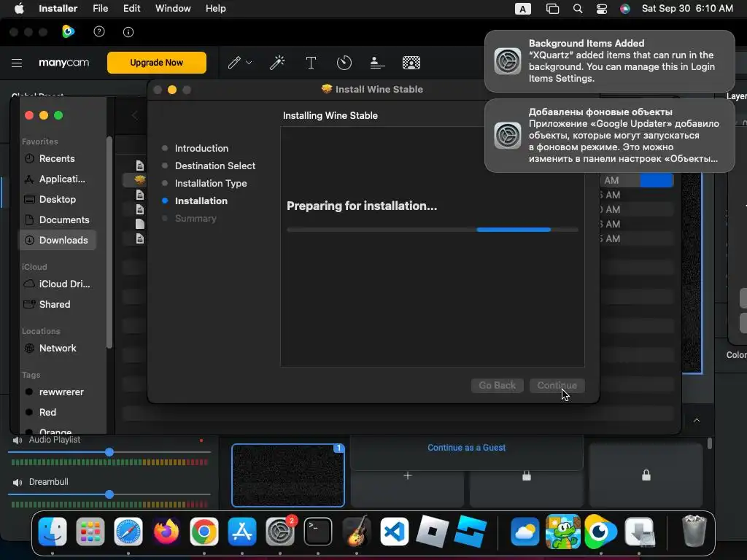This screenshot has height=560, width=747.
Task: Click Upgrade Now in ManyCam
Action: [x=157, y=63]
